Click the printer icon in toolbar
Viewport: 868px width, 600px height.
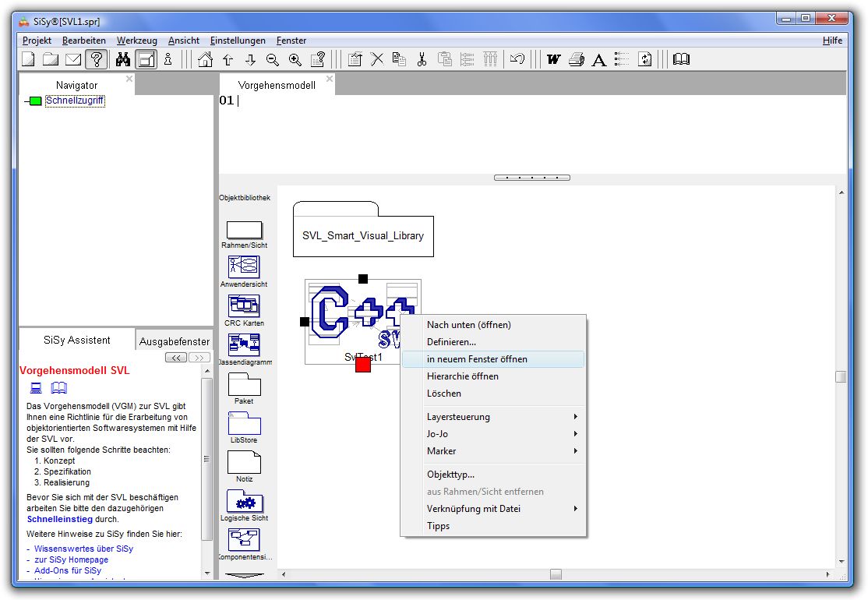pyautogui.click(x=576, y=59)
